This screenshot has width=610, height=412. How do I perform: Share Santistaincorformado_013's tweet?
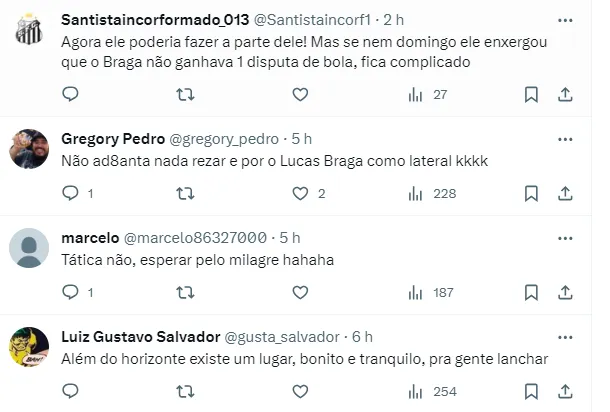(x=565, y=94)
